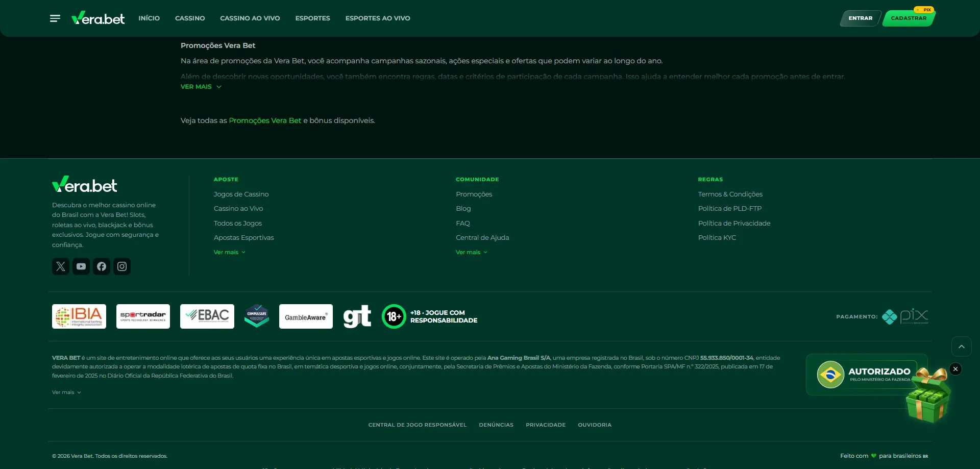Click the Sportradar badge logo
Image resolution: width=980 pixels, height=469 pixels.
tap(143, 316)
